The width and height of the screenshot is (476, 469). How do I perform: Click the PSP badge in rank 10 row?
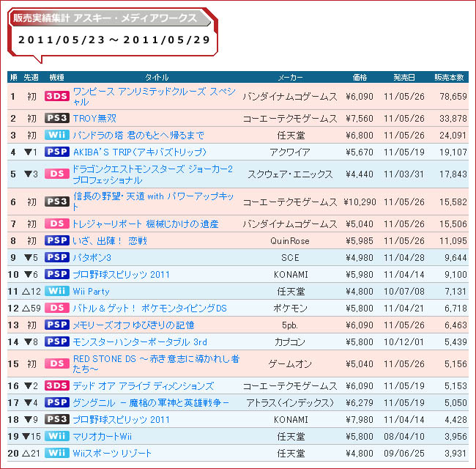[x=57, y=274]
